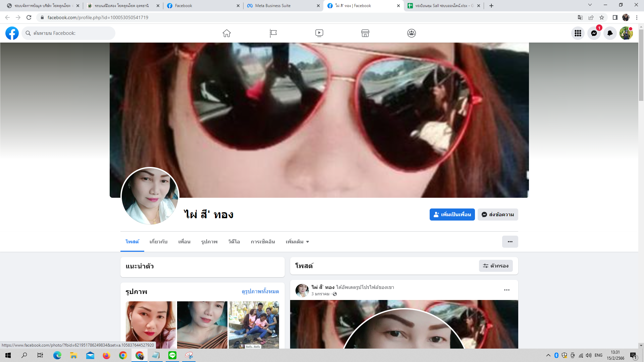Expand the เพิ่มเติม dropdown tab
This screenshot has height=362, width=644.
click(x=297, y=242)
